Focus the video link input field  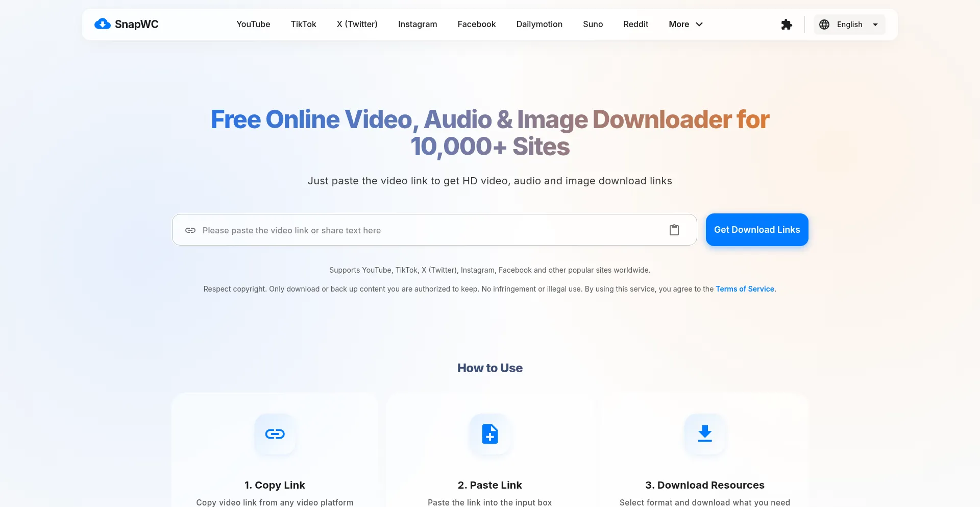click(x=434, y=230)
